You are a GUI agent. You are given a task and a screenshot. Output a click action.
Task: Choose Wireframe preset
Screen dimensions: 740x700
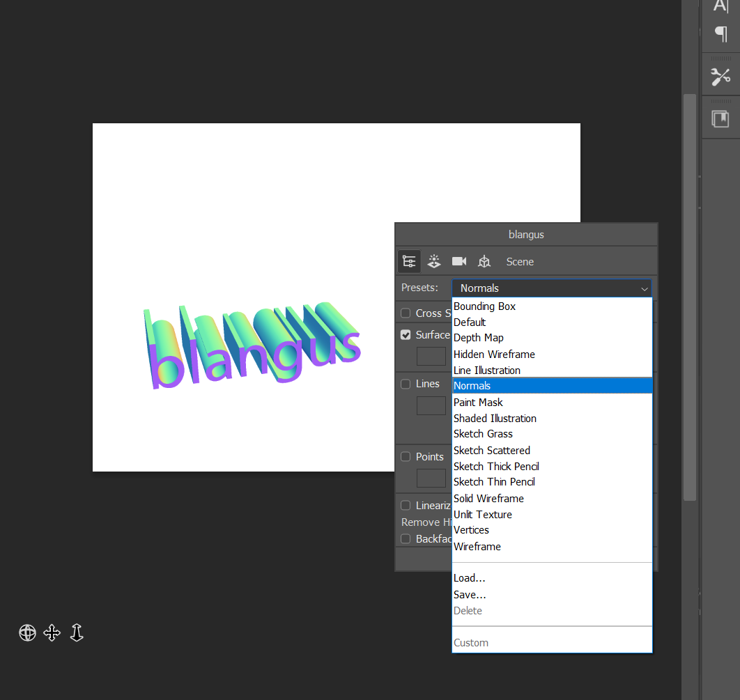(552, 547)
